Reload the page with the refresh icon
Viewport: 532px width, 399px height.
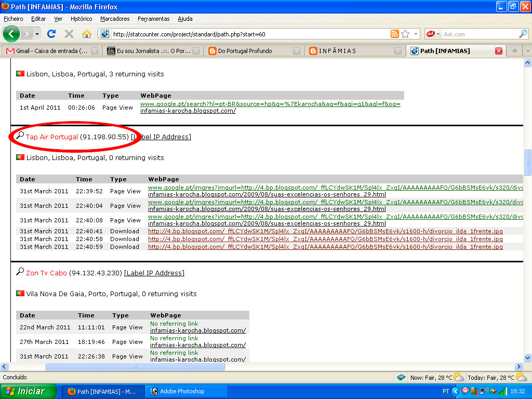pos(51,34)
